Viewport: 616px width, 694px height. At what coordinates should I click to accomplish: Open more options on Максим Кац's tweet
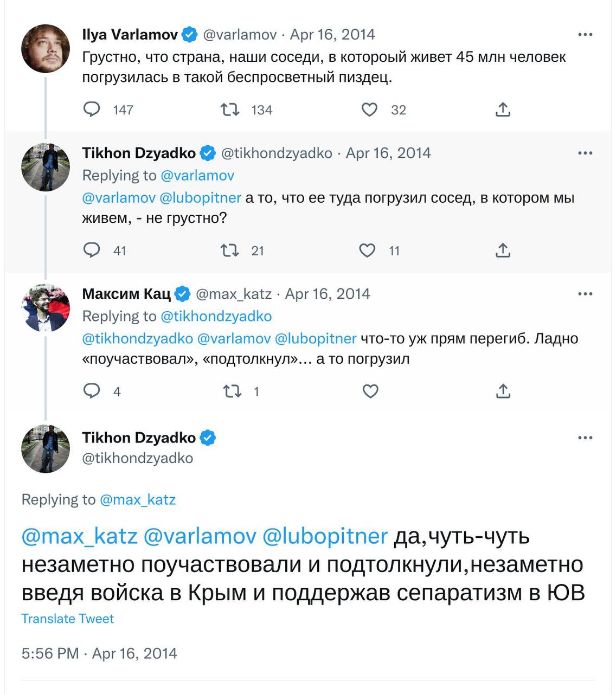pyautogui.click(x=585, y=294)
